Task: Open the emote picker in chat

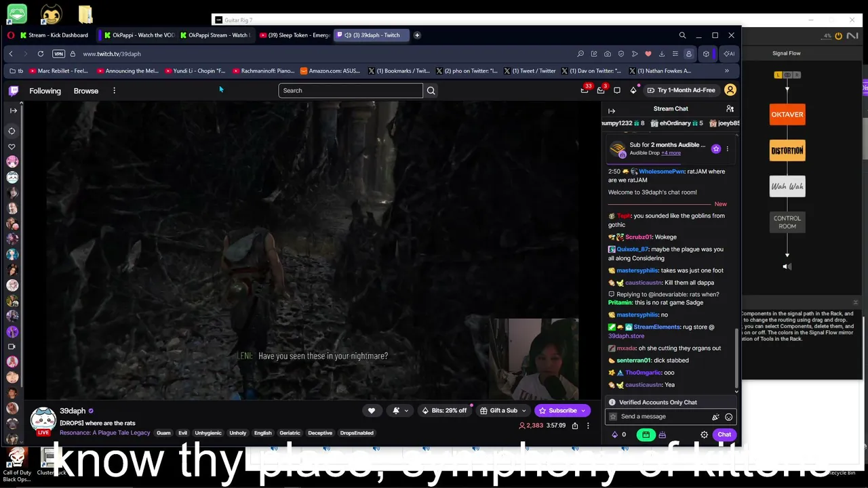Action: coord(729,417)
